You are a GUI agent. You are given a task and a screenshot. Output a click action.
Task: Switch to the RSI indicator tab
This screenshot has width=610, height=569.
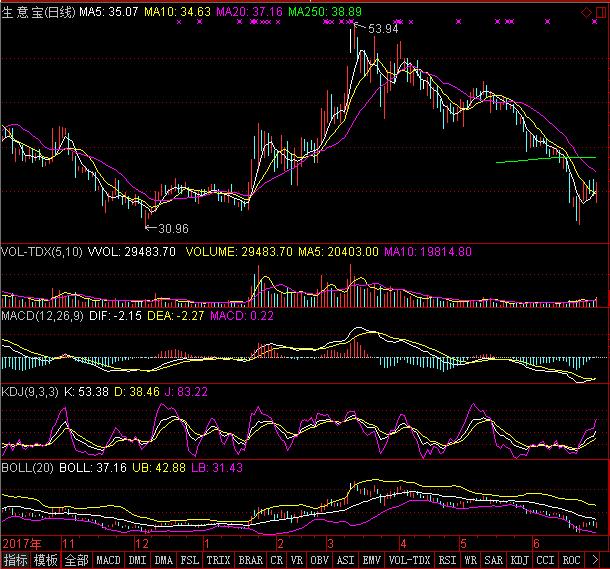pos(447,560)
